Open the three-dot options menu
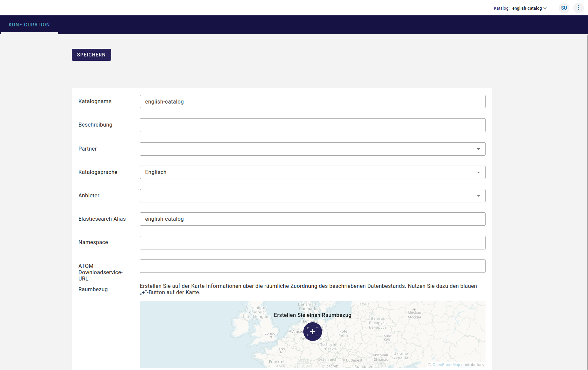 578,8
